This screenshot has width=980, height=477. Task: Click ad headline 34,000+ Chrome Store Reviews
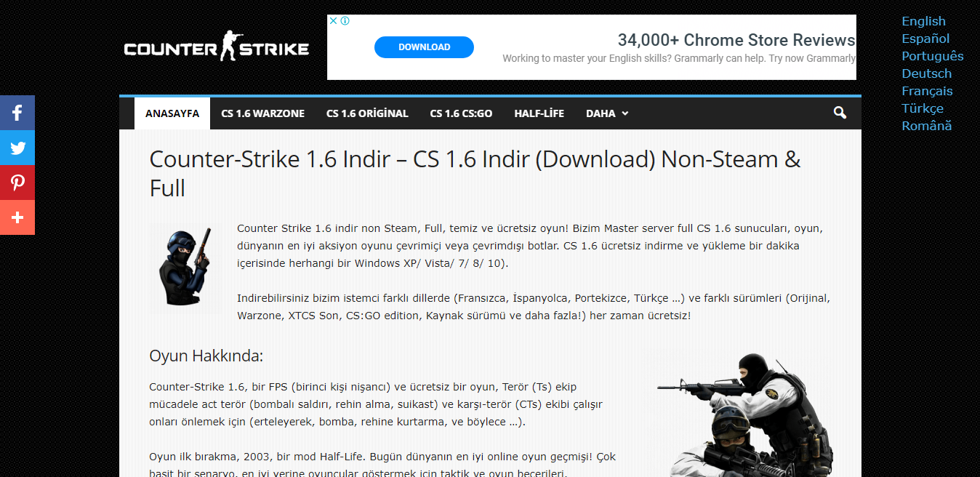pyautogui.click(x=736, y=40)
